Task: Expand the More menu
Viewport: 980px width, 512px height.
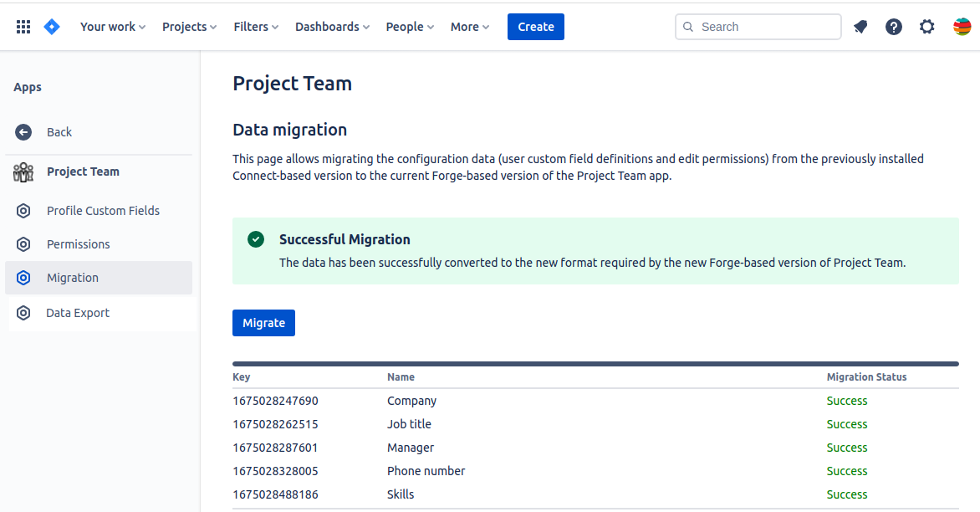Action: pyautogui.click(x=470, y=27)
